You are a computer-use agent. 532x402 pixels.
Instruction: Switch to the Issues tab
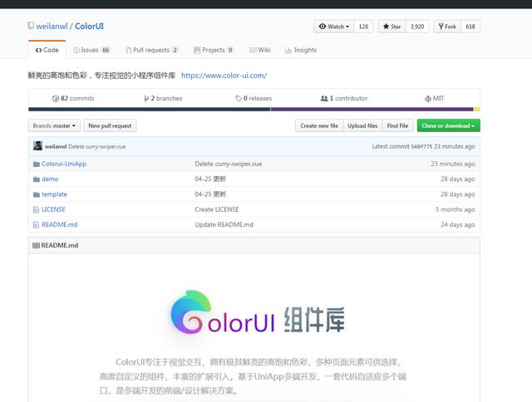click(x=91, y=50)
